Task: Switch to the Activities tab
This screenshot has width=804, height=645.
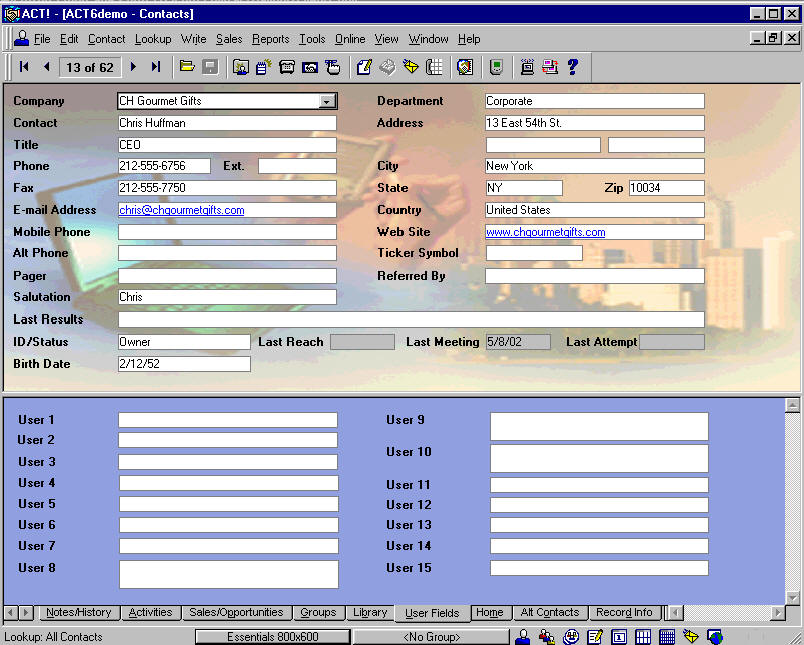Action: (x=150, y=612)
